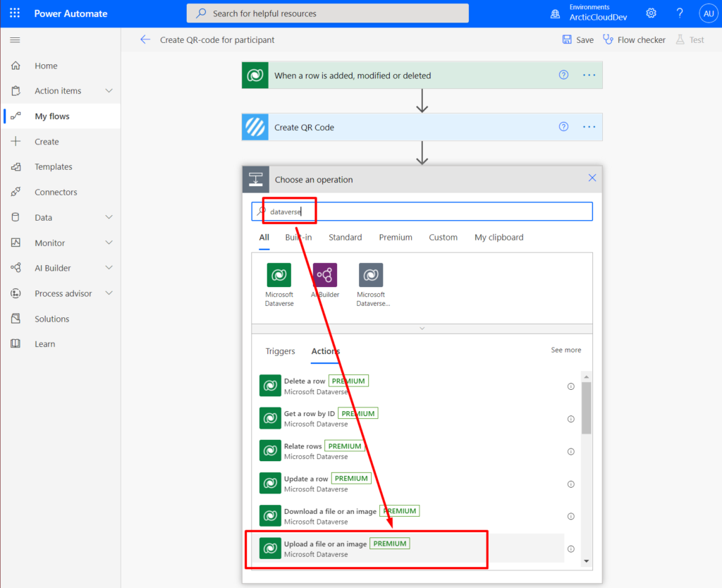722x588 pixels.
Task: Click the actions list scroll-up arrow
Action: (x=586, y=377)
